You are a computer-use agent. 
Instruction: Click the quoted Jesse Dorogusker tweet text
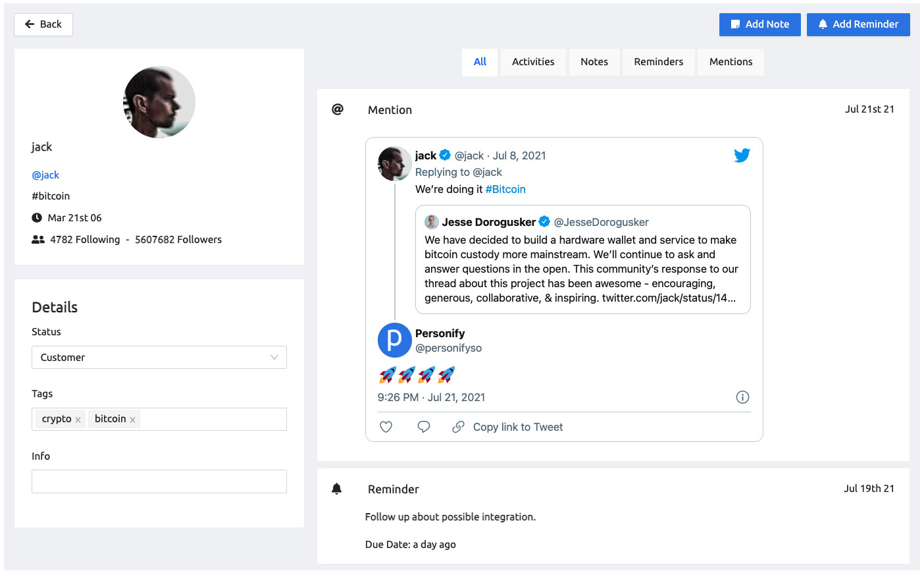581,269
